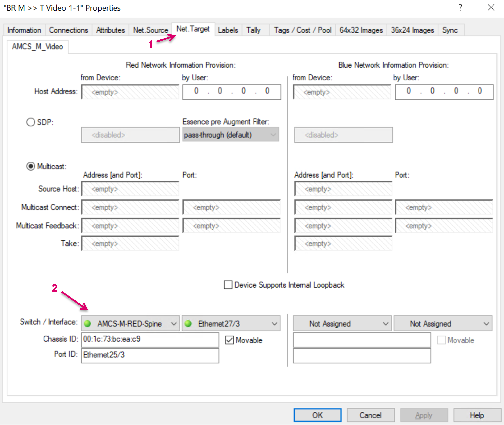
Task: Switch to the Net.Source tab
Action: [150, 30]
